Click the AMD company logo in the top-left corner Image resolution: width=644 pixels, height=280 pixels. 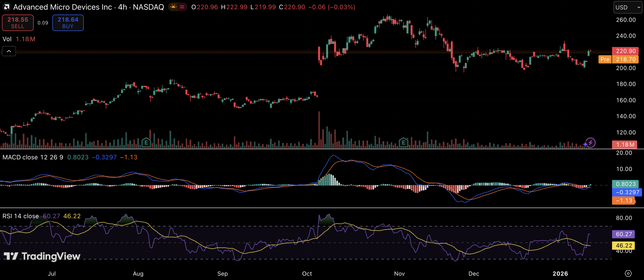click(x=6, y=7)
